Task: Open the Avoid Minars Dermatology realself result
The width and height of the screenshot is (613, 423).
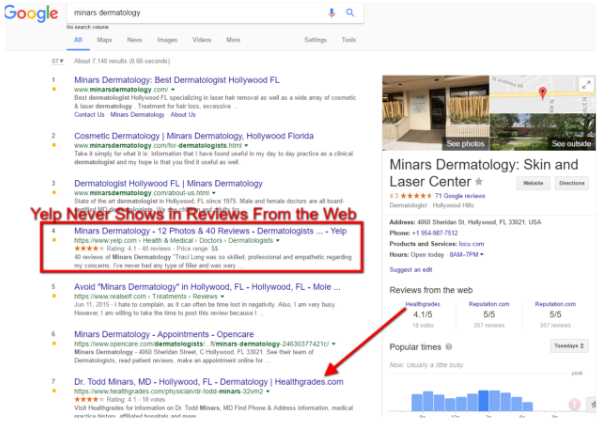Action: pyautogui.click(x=207, y=287)
